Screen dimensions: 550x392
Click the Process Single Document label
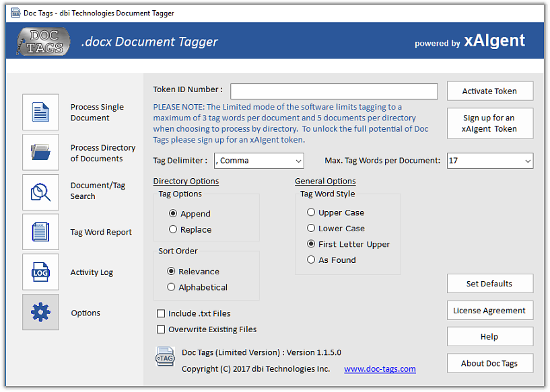click(97, 112)
